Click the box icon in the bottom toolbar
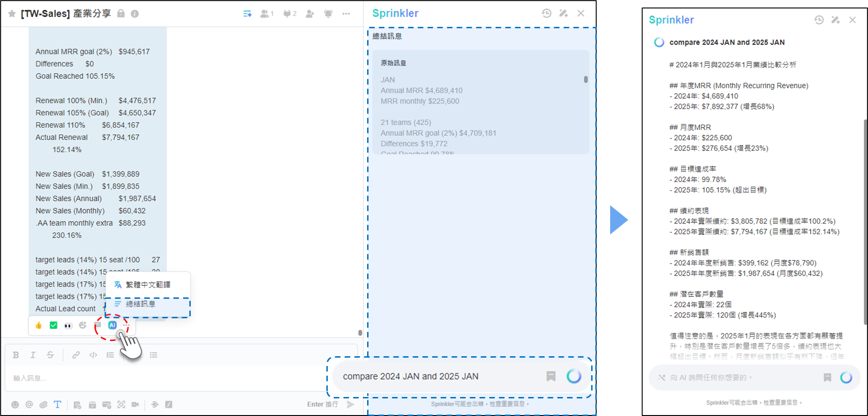The image size is (868, 416). pyautogui.click(x=93, y=404)
